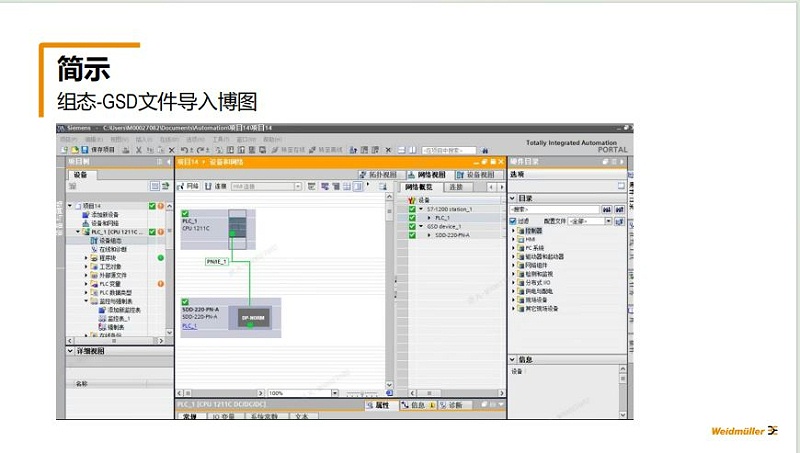
Task: Click the PLC_1 CPU module graphic
Action: coord(237,229)
